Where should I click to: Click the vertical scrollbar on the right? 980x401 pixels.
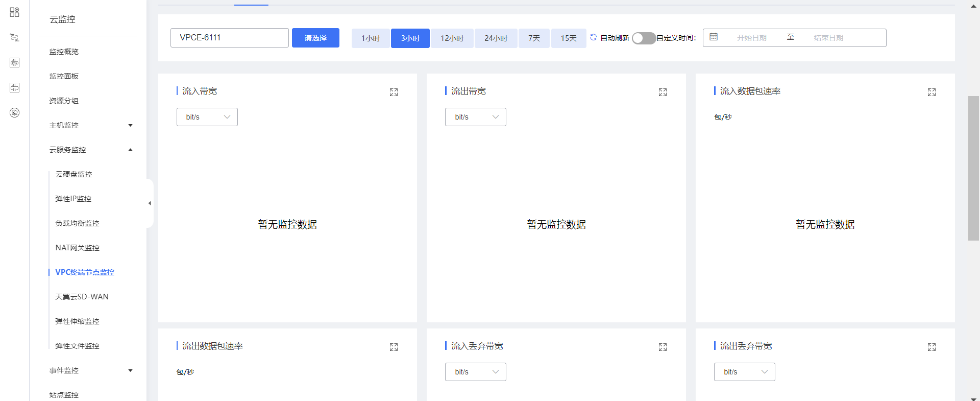(973, 169)
